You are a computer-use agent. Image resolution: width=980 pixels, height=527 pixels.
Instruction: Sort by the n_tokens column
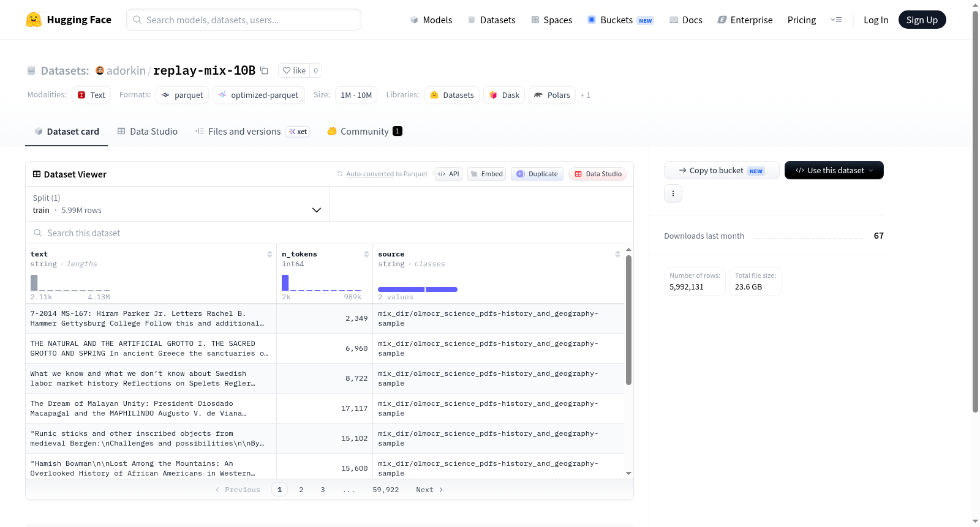[x=366, y=254]
